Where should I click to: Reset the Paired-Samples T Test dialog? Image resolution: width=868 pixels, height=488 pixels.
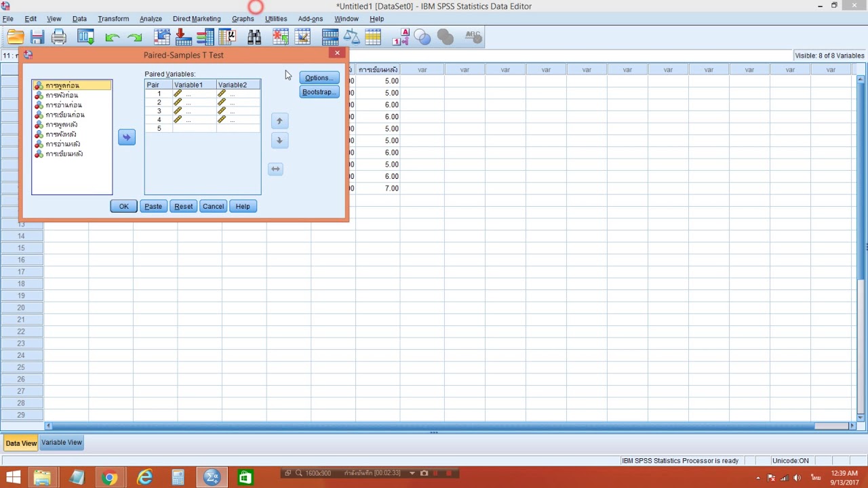click(x=183, y=206)
